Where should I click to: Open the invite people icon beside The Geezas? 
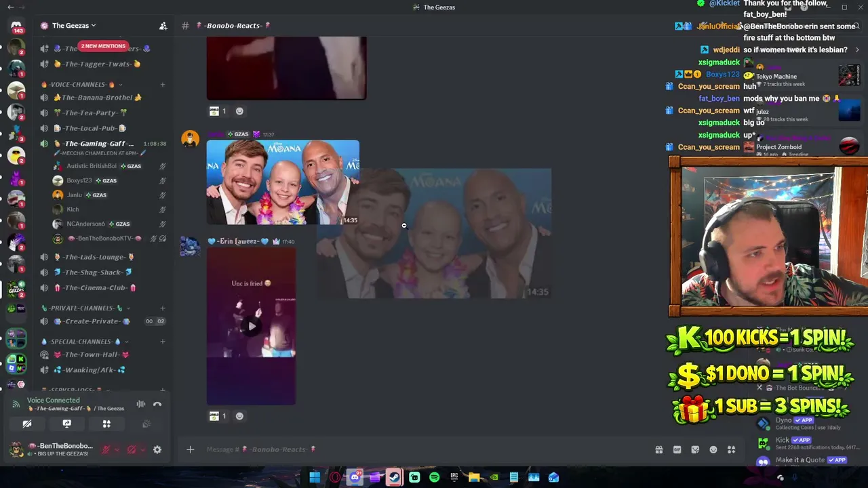pos(163,26)
